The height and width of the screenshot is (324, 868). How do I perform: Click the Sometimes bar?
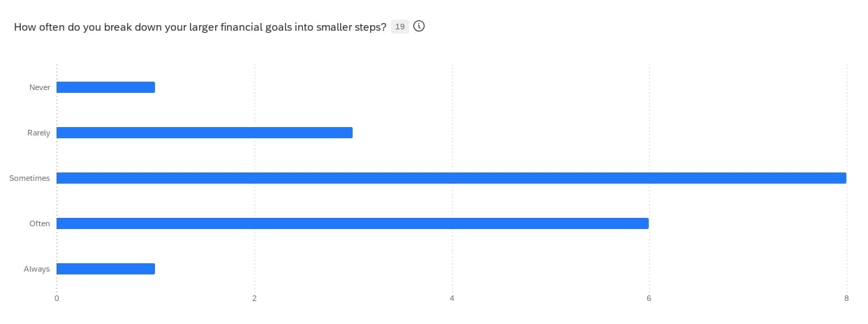click(x=450, y=178)
